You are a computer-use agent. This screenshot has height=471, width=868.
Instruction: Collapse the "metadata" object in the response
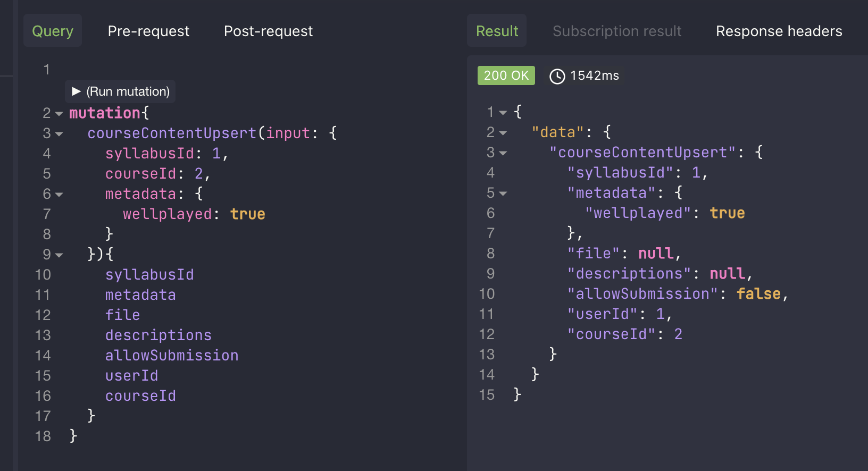coord(503,193)
